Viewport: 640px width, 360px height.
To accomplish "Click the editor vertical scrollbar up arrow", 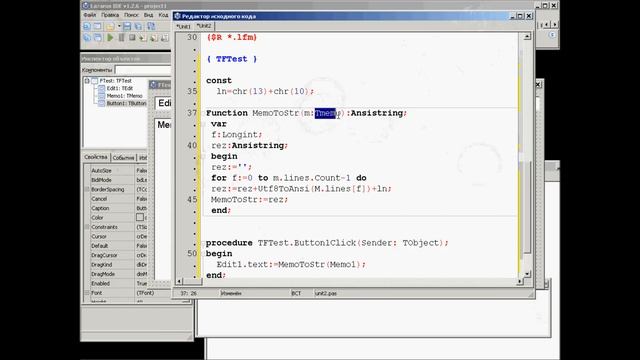I will click(x=527, y=37).
